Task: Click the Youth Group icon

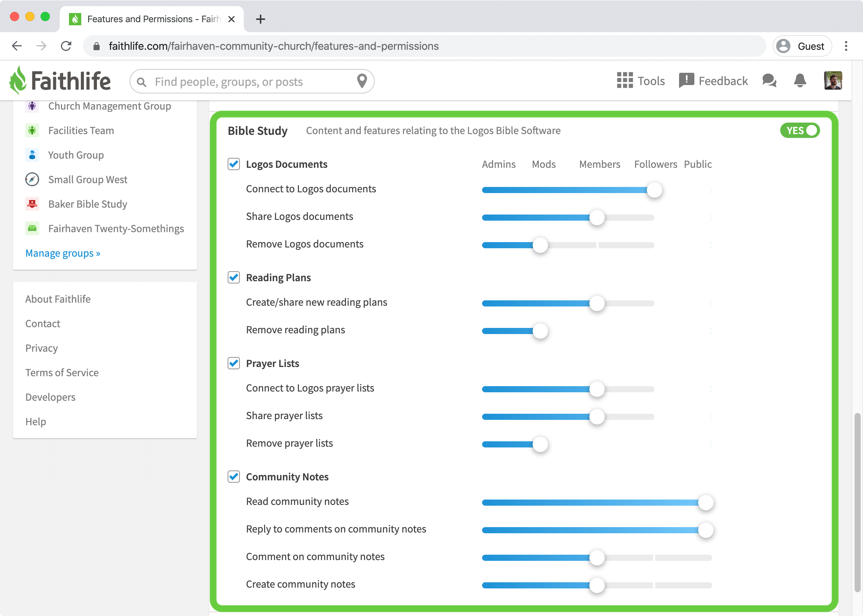Action: pyautogui.click(x=32, y=155)
